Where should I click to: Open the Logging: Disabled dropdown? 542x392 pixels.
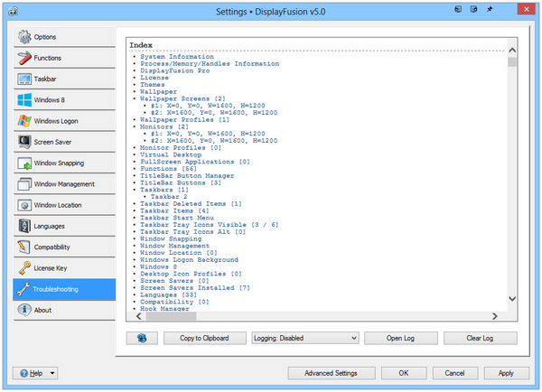coord(305,338)
